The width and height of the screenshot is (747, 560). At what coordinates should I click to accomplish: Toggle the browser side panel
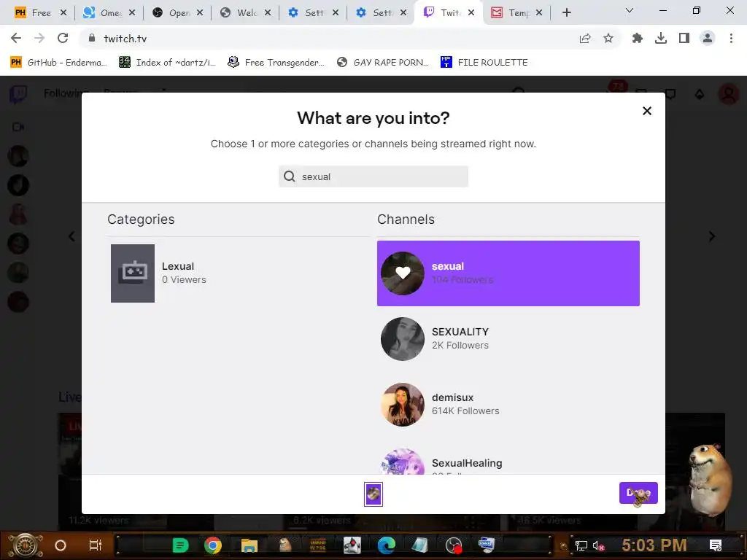coord(684,39)
